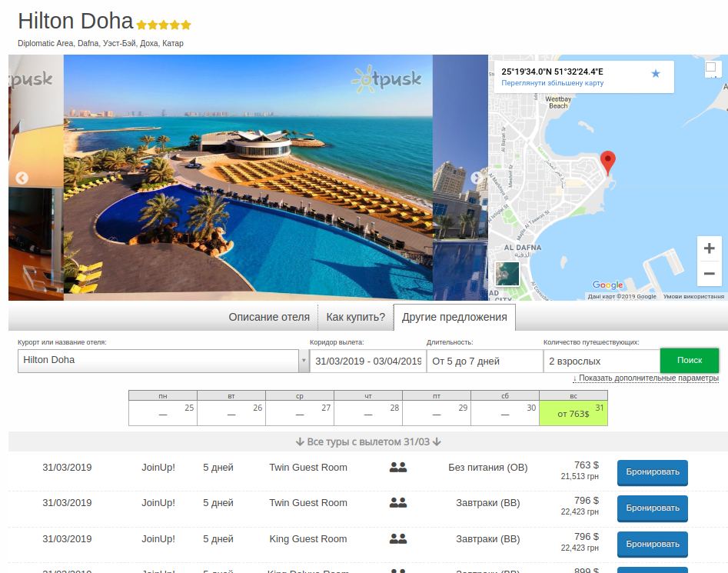Viewport: 728px width, 573px height.
Task: Change travelers count '2 взрослых'
Action: (x=602, y=361)
